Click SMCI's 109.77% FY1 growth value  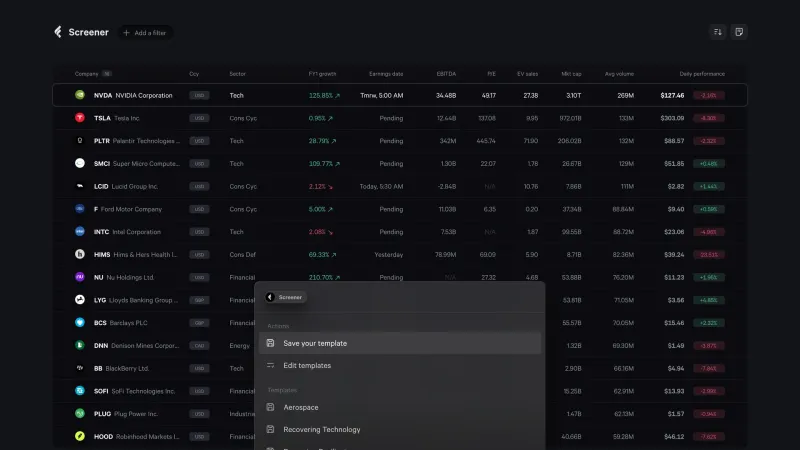click(x=324, y=164)
